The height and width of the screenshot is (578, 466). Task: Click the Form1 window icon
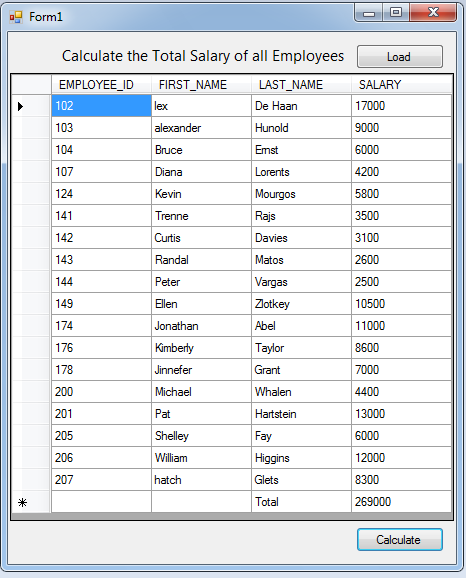pyautogui.click(x=16, y=17)
